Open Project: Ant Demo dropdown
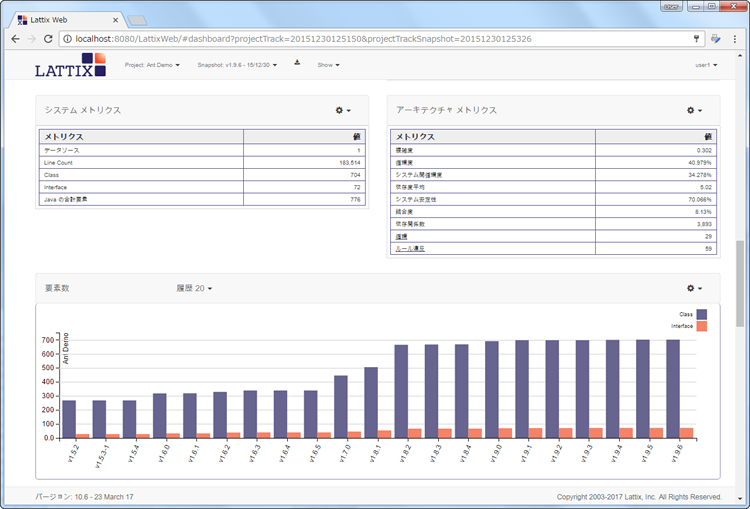Image resolution: width=750 pixels, height=509 pixels. 152,65
